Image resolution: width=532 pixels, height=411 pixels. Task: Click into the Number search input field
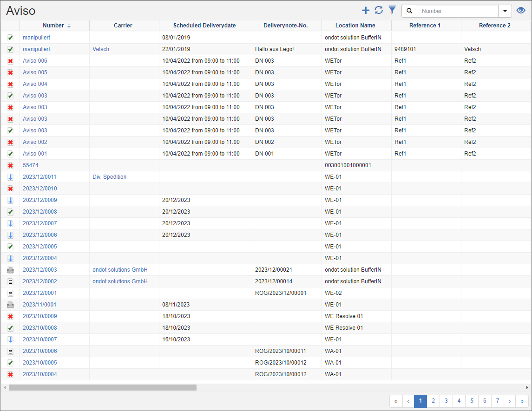coord(457,11)
